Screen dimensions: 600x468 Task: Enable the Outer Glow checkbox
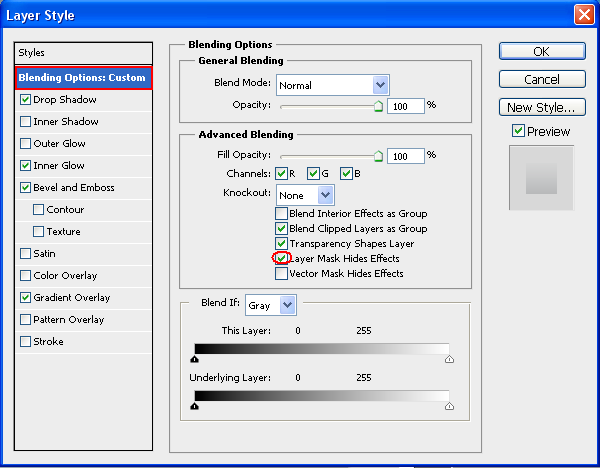(x=25, y=144)
